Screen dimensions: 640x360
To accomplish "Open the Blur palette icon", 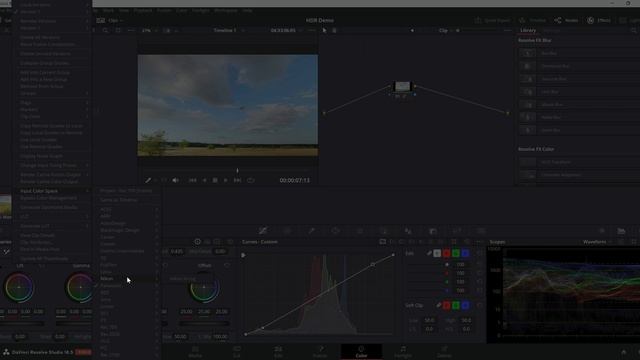I will (408, 231).
